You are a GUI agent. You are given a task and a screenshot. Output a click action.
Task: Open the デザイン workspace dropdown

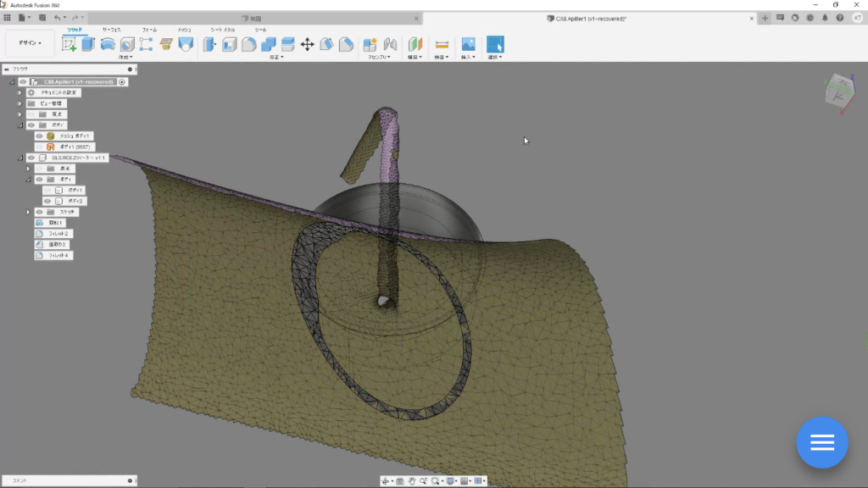coord(30,42)
